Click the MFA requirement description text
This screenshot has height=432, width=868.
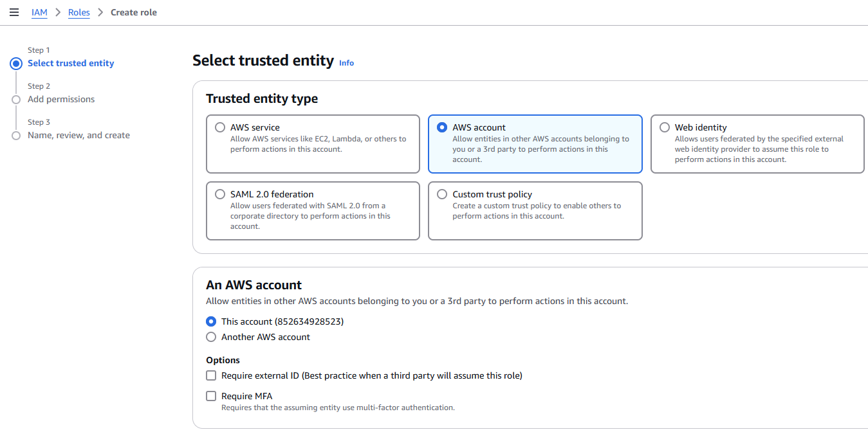click(x=338, y=408)
